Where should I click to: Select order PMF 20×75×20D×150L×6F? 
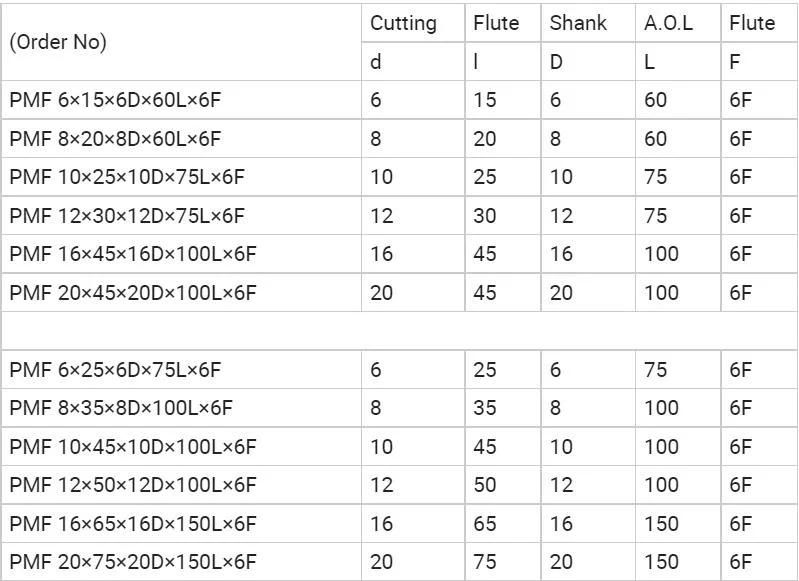point(132,562)
